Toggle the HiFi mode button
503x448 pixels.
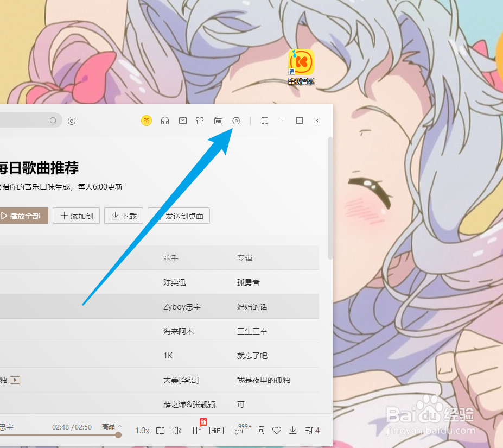(x=217, y=430)
